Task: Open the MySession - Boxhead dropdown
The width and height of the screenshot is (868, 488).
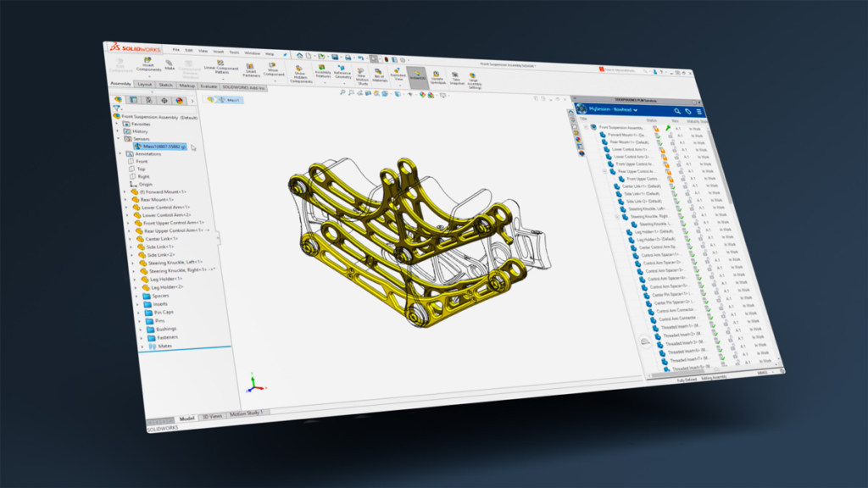Action: click(x=614, y=111)
